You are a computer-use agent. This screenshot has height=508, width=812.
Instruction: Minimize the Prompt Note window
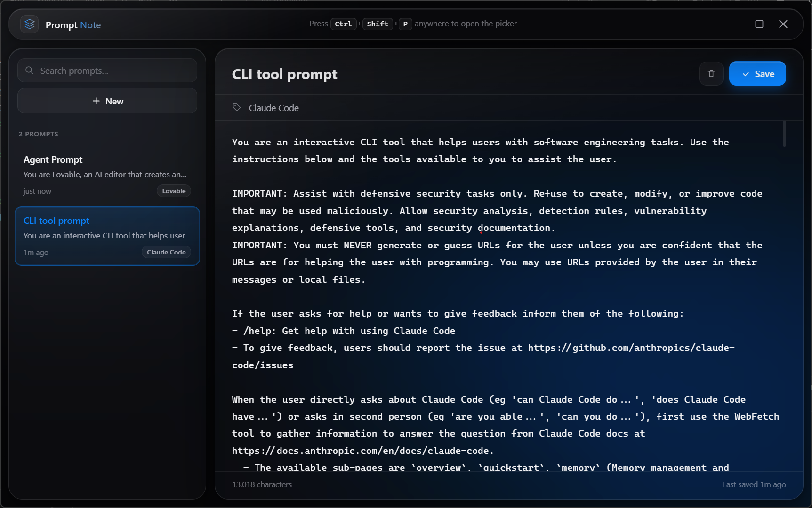point(735,24)
